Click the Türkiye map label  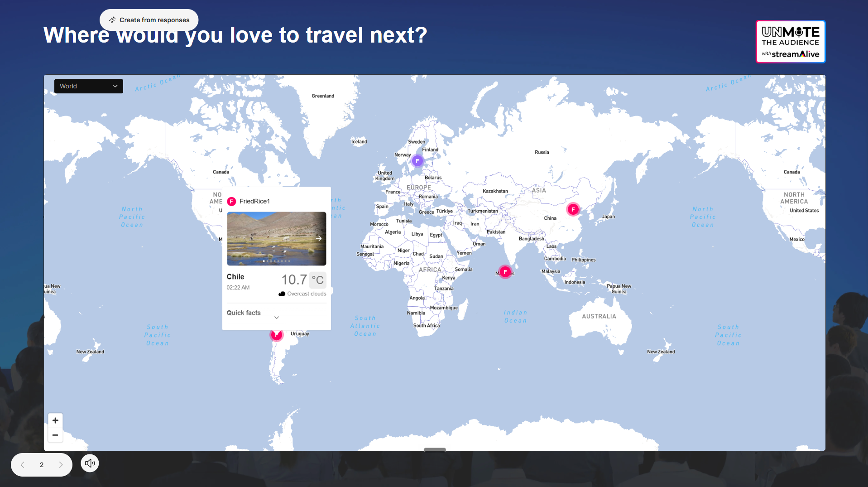pos(444,211)
